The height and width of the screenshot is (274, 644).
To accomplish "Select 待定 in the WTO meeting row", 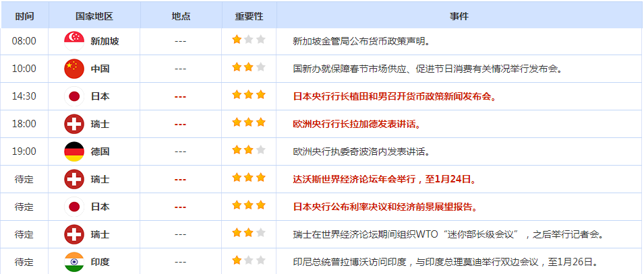I will [24, 235].
